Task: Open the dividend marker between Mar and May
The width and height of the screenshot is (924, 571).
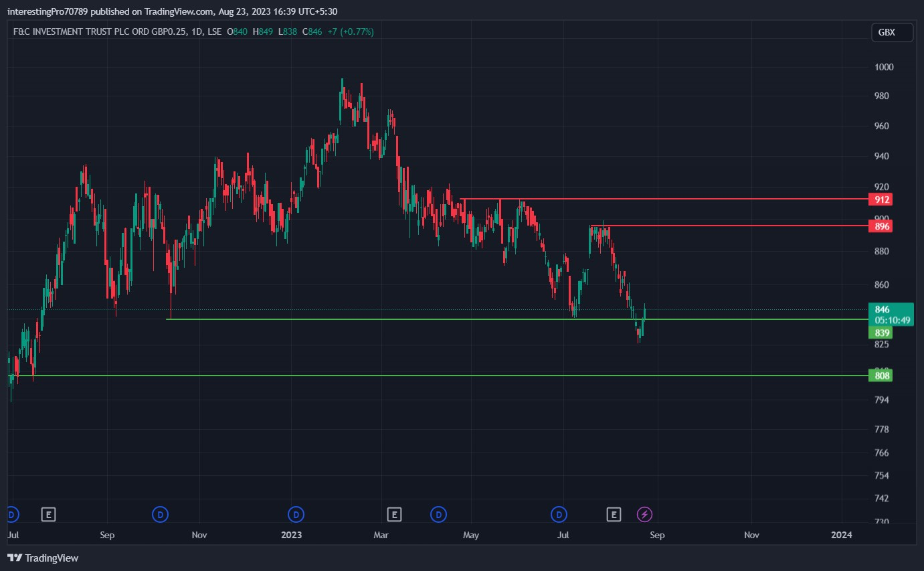Action: coord(438,514)
